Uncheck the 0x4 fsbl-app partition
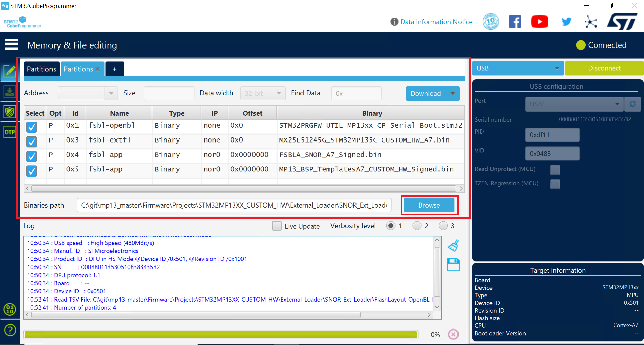644x345 pixels. click(x=32, y=156)
